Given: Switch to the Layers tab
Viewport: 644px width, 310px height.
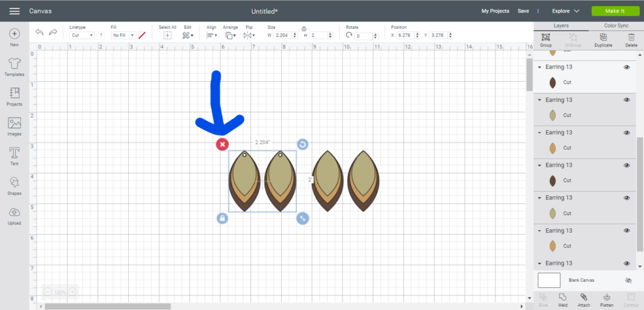Looking at the screenshot, I should (x=561, y=26).
